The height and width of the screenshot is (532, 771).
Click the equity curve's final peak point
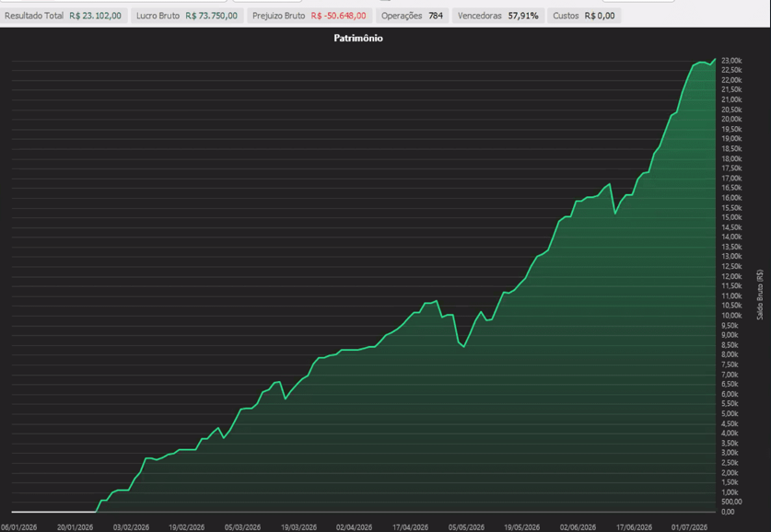click(x=716, y=59)
